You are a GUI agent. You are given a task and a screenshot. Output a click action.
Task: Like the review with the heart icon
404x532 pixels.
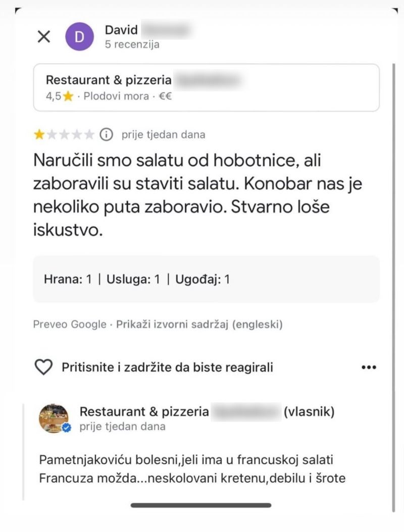pos(43,367)
